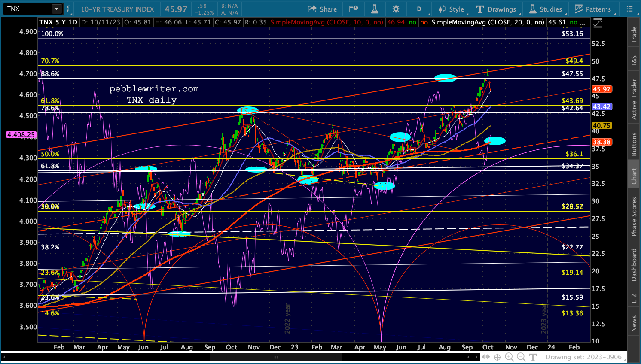Open the Active Trader side tab

tap(634, 99)
